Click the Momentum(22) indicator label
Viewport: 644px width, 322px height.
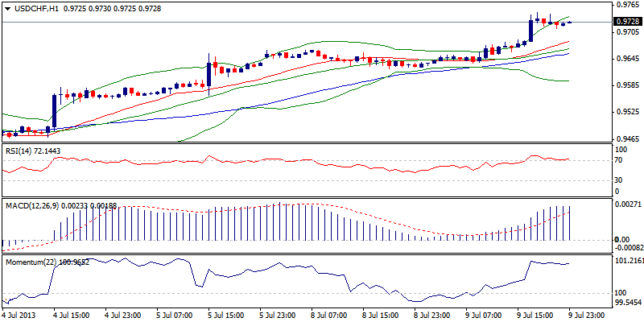coord(29,262)
